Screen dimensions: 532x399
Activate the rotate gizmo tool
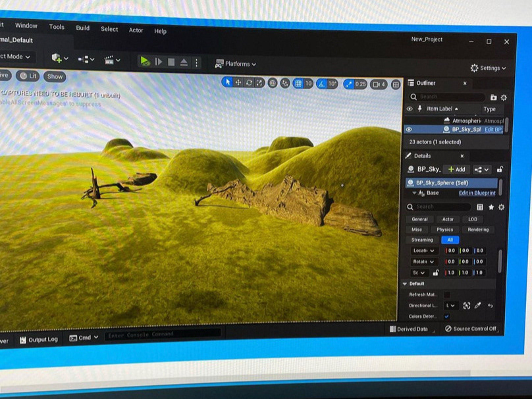click(x=249, y=83)
